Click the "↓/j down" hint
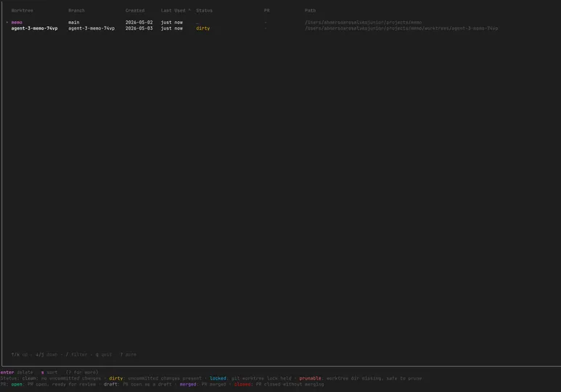 [x=46, y=354]
